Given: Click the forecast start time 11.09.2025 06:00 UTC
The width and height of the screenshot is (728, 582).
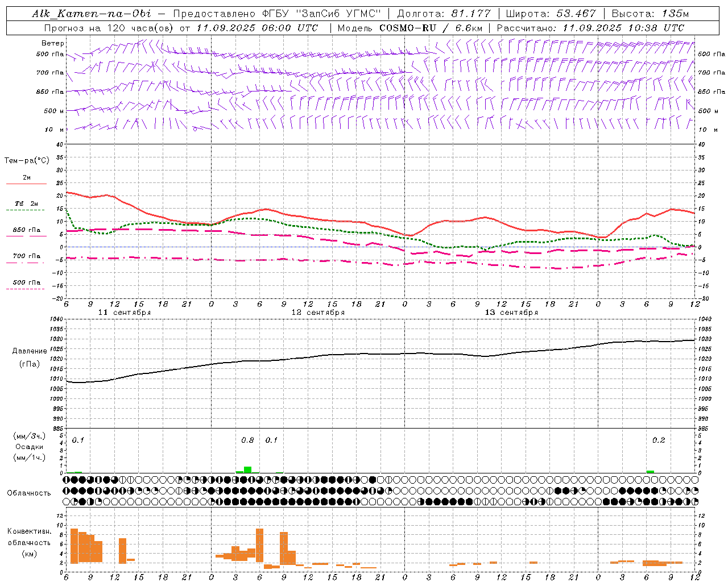Looking at the screenshot, I should (x=258, y=28).
